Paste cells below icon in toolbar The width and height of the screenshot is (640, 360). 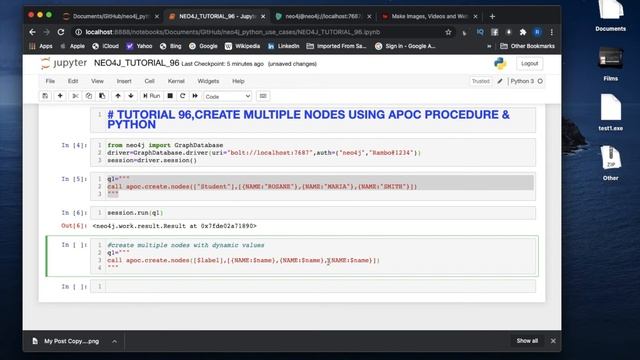coord(102,96)
